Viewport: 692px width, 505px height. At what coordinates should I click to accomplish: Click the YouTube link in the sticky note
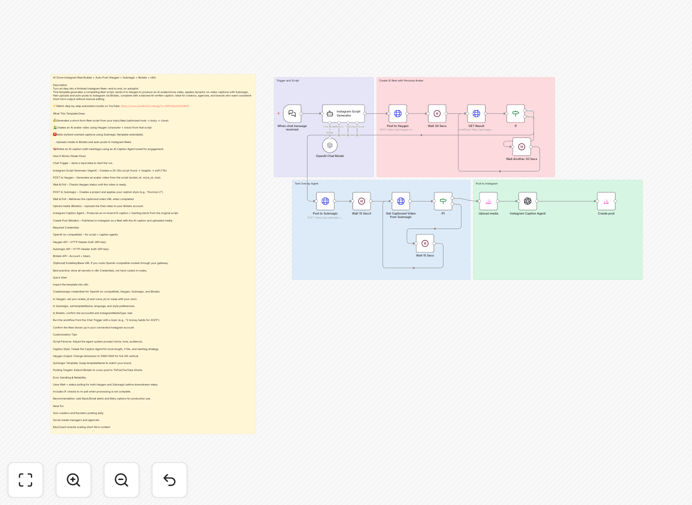pos(155,106)
